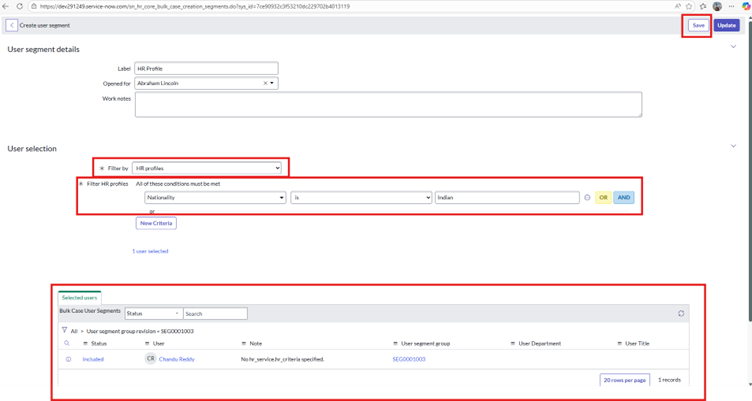752x401 pixels.
Task: Open the SEG0001003 segment group link
Action: click(408, 358)
